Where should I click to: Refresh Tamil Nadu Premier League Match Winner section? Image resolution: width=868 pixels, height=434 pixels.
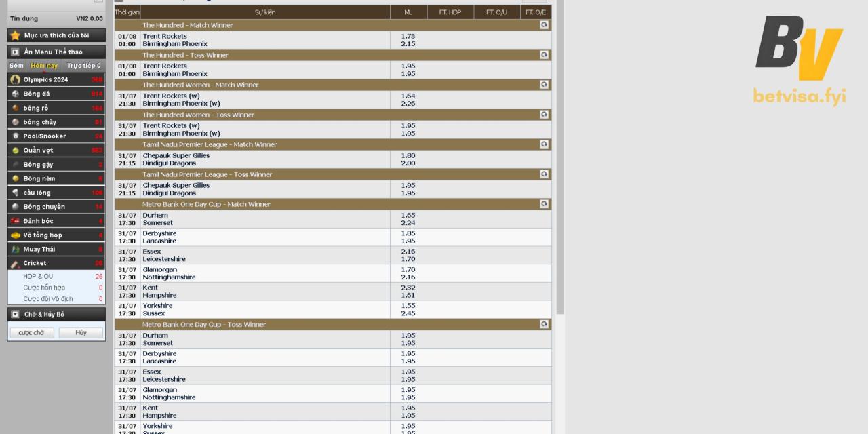[x=544, y=144]
